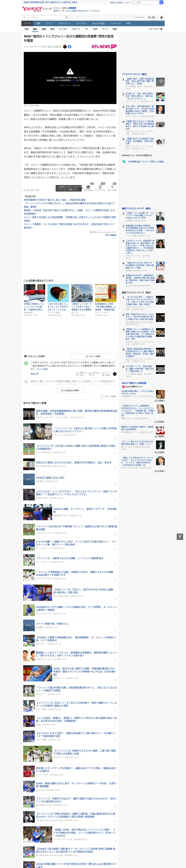Open the トップ tab
Image resolution: width=186 pixels, height=868 pixels.
[27, 24]
